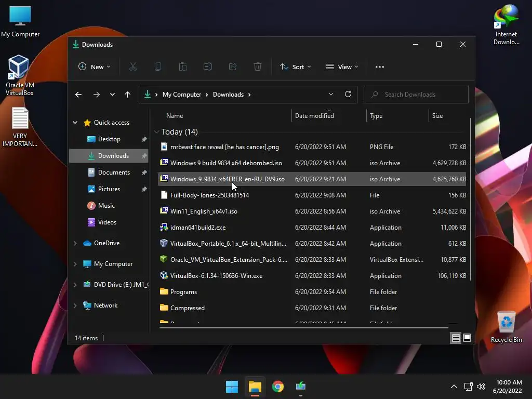532x399 pixels.
Task: Click the Paste clipboard icon
Action: click(183, 67)
